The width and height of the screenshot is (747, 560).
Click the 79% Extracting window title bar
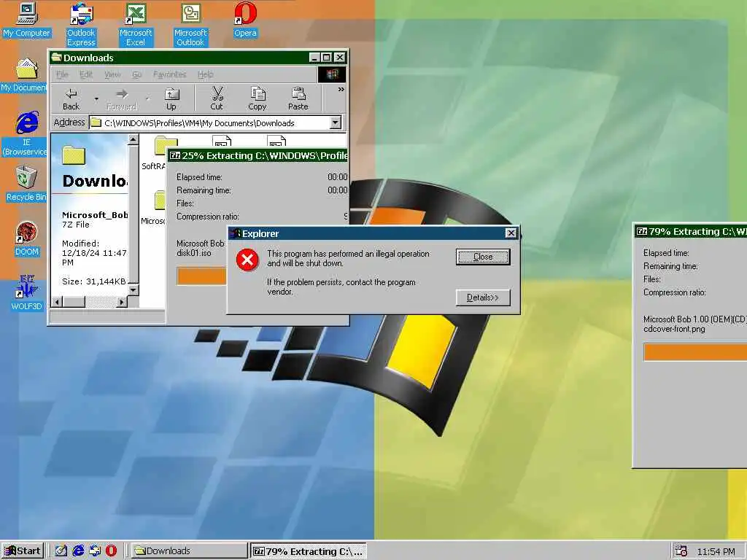[x=691, y=231]
